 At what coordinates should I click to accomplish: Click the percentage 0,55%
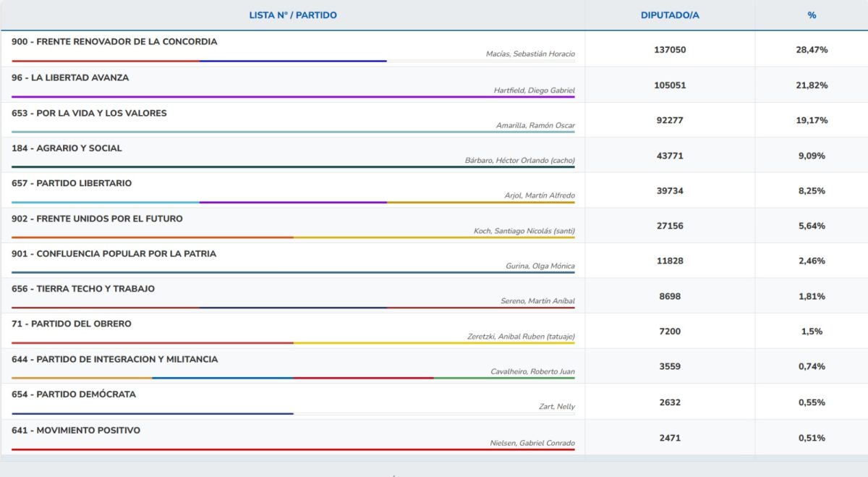[x=812, y=402]
